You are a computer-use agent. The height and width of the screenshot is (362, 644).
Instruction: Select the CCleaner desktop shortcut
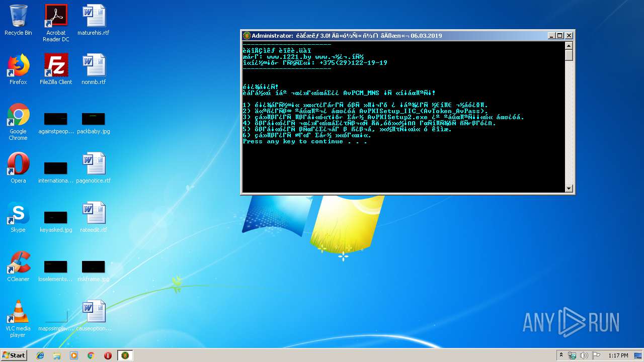[x=18, y=266]
